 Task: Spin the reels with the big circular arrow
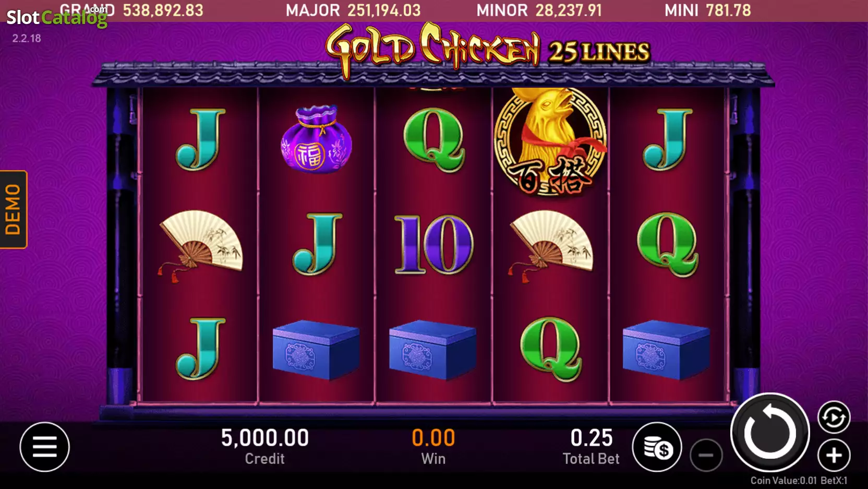tap(770, 432)
